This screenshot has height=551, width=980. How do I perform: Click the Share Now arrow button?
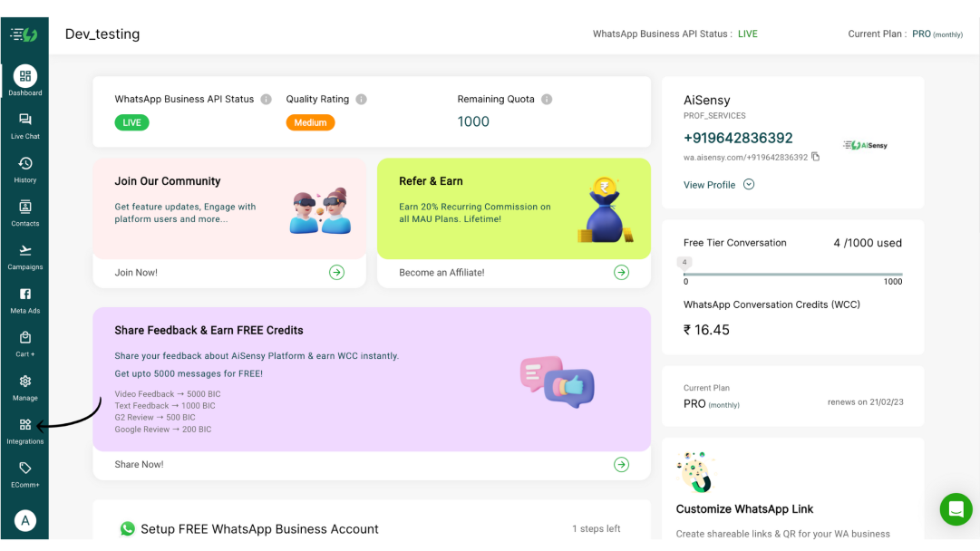621,464
